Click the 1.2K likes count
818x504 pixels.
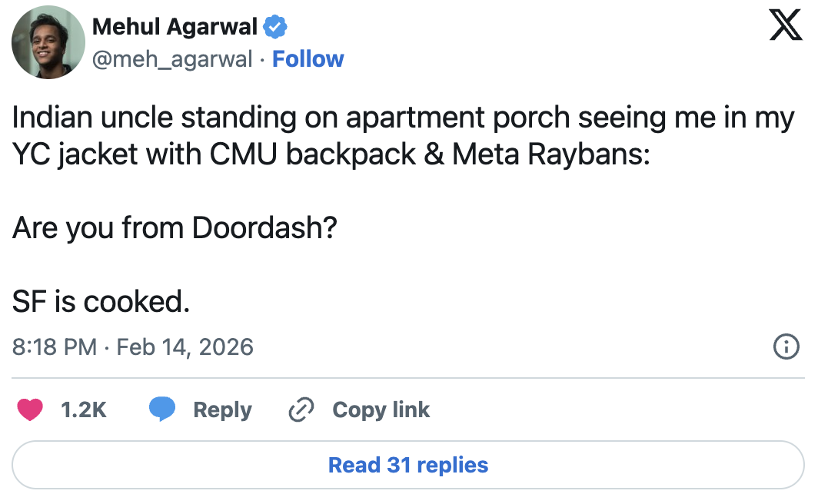(x=83, y=409)
